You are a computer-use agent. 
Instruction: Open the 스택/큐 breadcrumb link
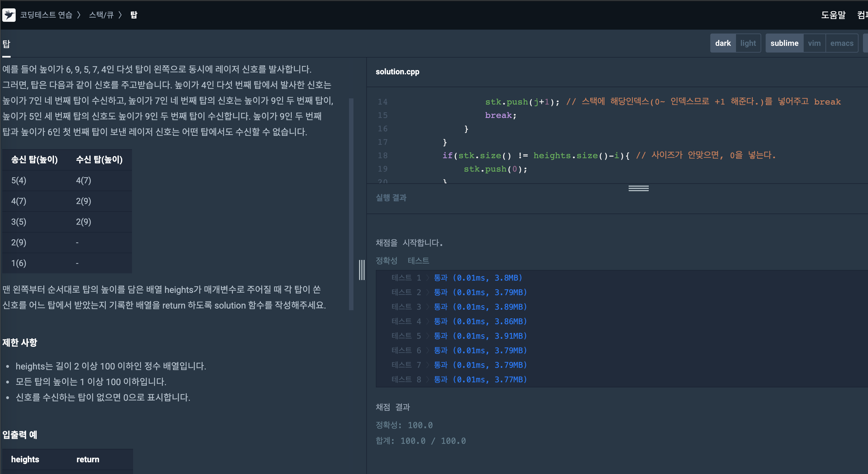click(101, 15)
